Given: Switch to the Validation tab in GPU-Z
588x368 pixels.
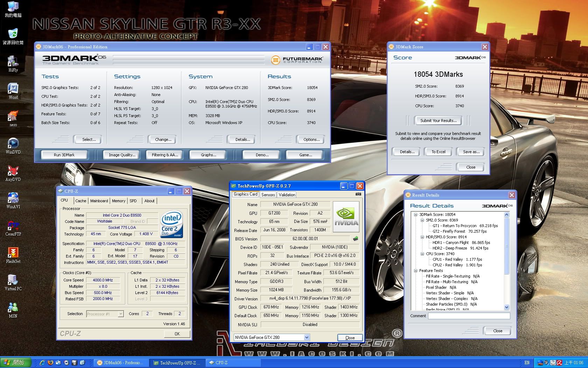Looking at the screenshot, I should pos(287,195).
